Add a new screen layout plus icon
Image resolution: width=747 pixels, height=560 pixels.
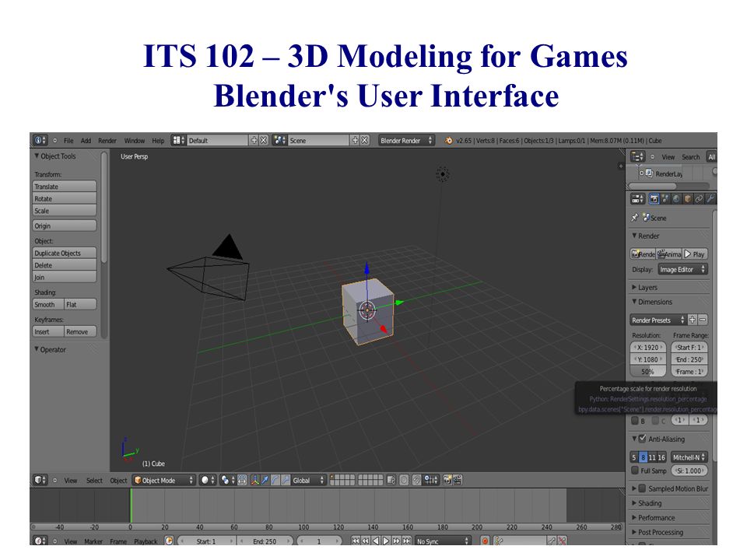254,141
